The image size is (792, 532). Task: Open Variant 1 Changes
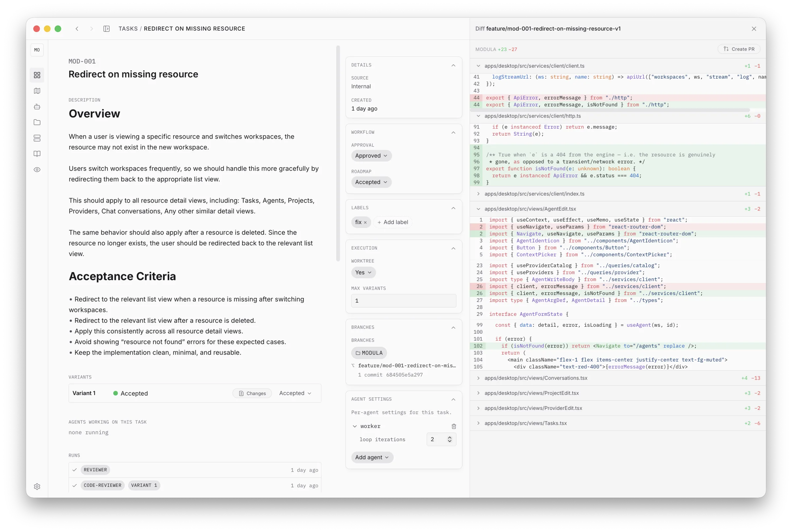[252, 393]
